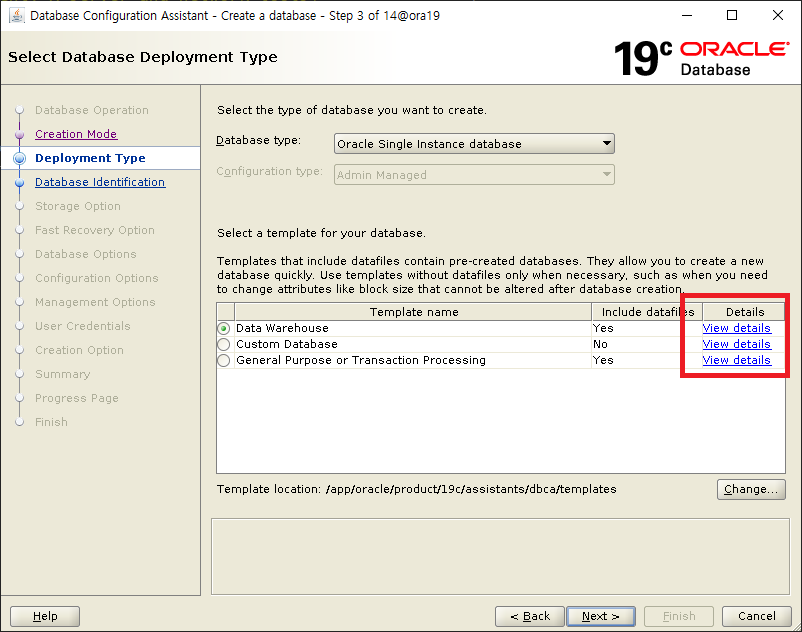Click the Creation Mode step marker circle
The image size is (802, 632).
point(19,134)
